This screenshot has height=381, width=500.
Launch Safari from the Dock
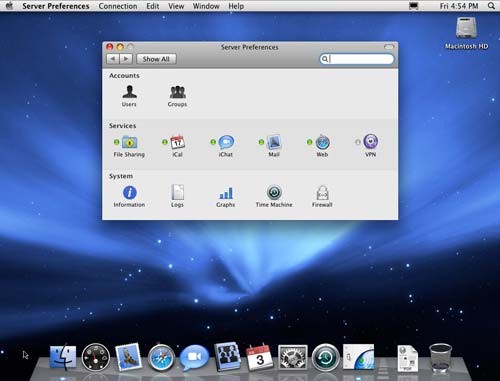point(161,357)
